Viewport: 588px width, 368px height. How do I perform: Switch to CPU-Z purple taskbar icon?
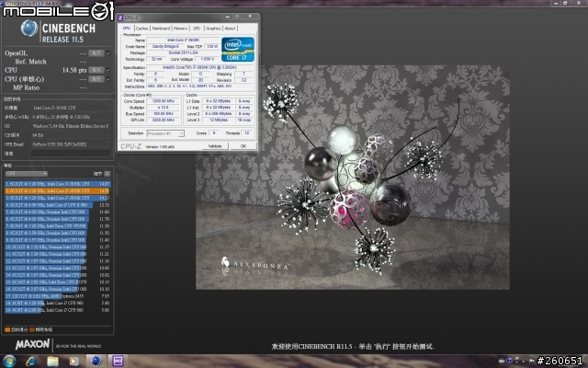pos(119,362)
